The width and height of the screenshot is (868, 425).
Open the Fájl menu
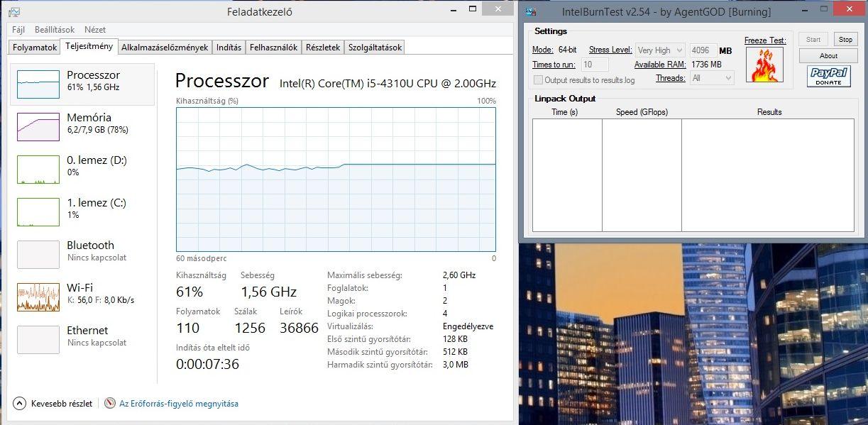(18, 30)
